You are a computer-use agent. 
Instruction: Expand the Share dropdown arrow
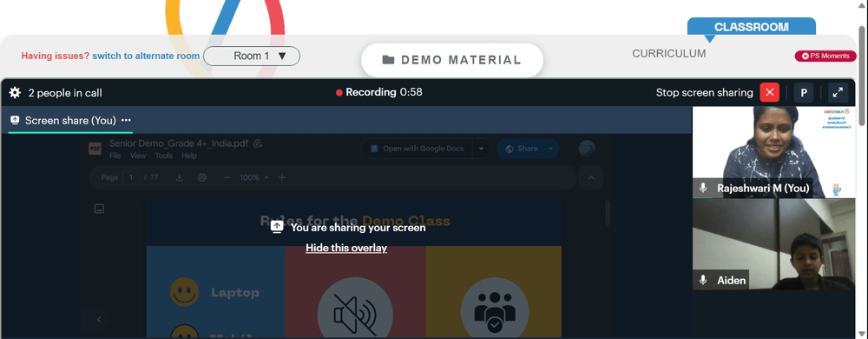coord(551,149)
